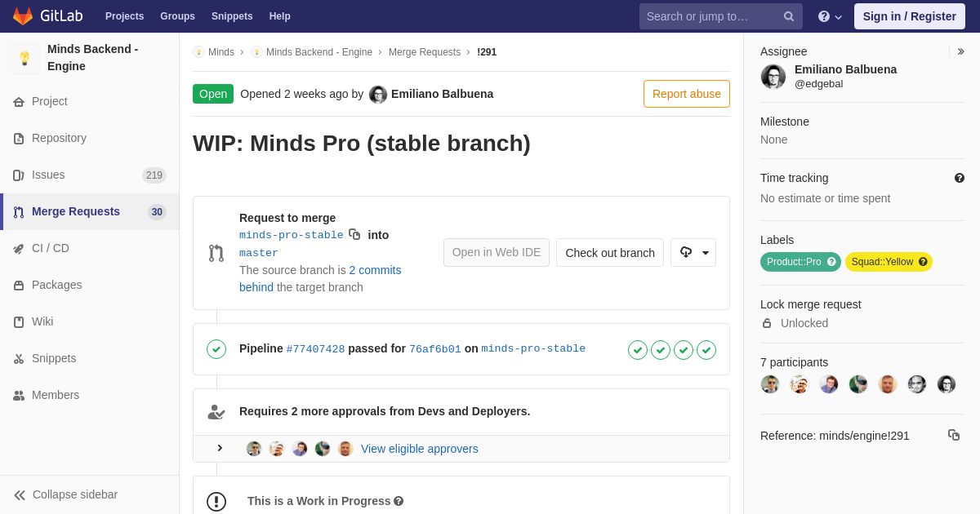The width and height of the screenshot is (980, 514).
Task: Open the download dropdown button
Action: [693, 252]
